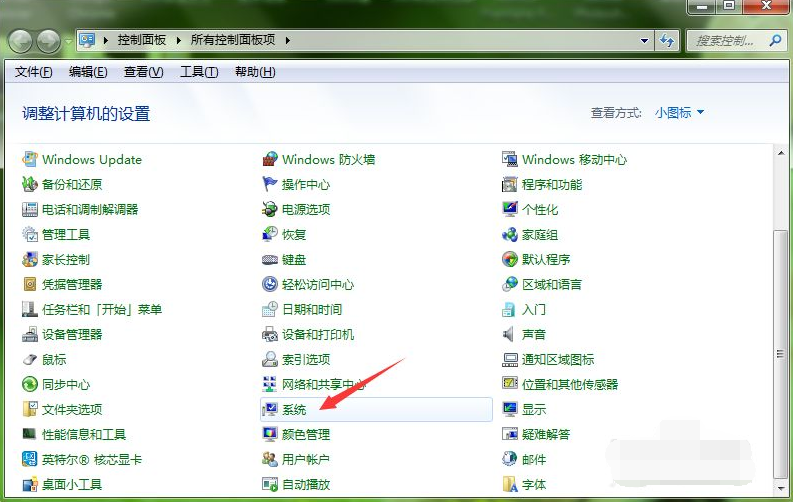Click the 鼠标 icon

pyautogui.click(x=30, y=359)
